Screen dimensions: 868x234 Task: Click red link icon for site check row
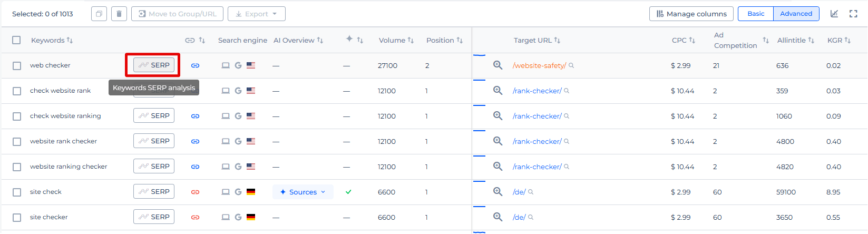pyautogui.click(x=195, y=192)
